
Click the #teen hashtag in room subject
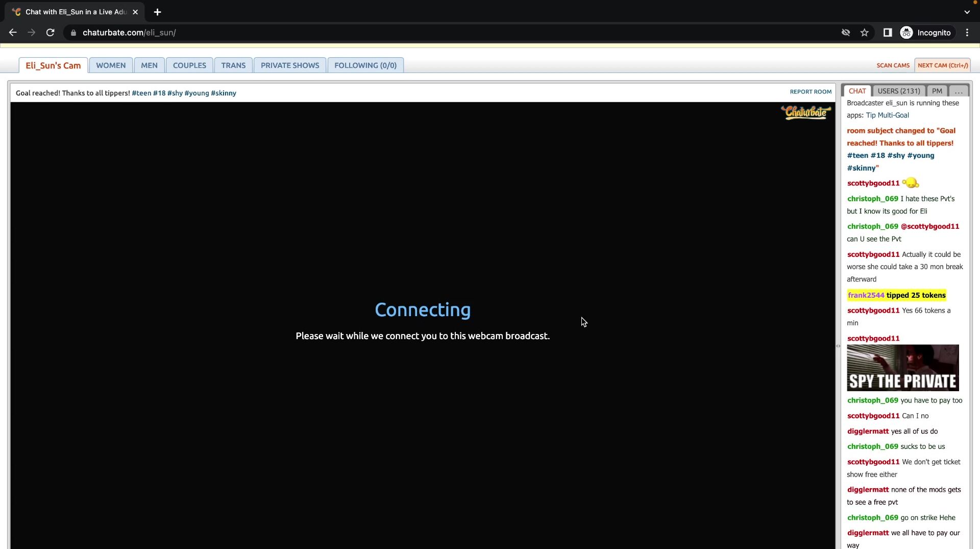click(x=141, y=93)
